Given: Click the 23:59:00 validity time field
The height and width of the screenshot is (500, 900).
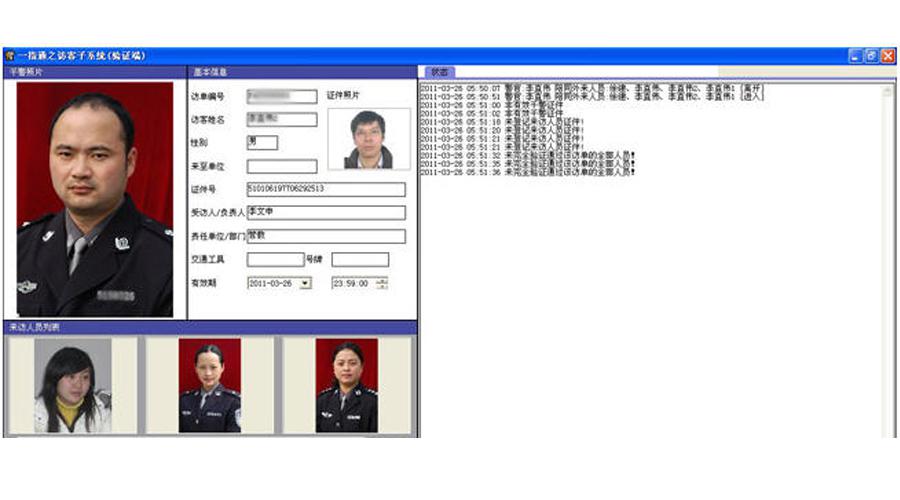Looking at the screenshot, I should [352, 283].
